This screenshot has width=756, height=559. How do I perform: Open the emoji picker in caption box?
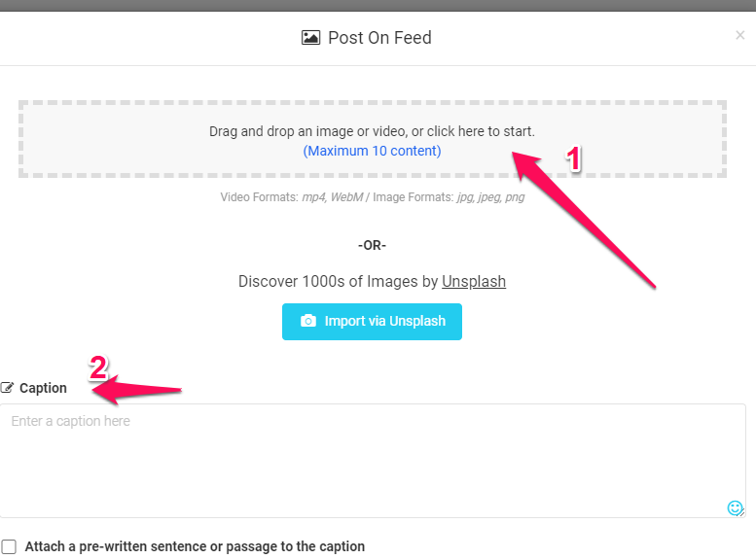[735, 507]
